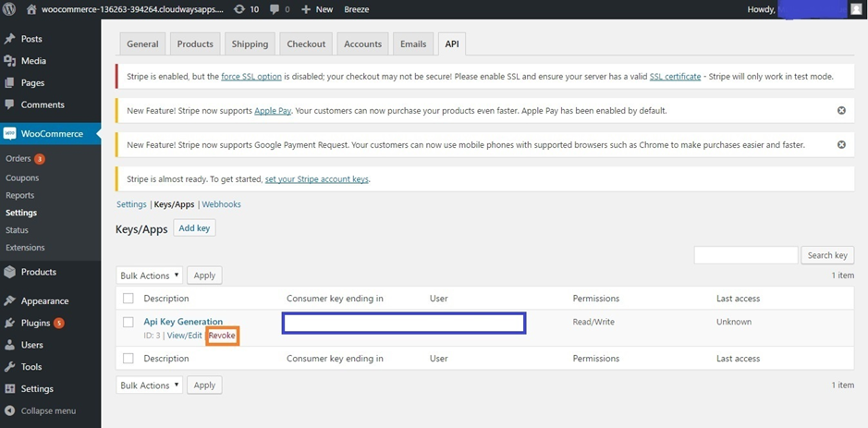Click the WordPress logo icon
The height and width of the screenshot is (428, 868).
(9, 9)
